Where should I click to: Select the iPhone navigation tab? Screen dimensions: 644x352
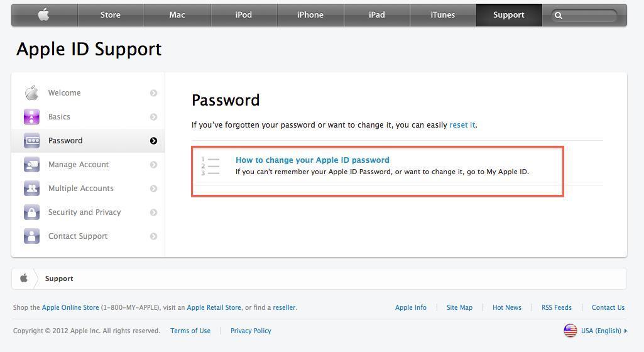point(310,15)
